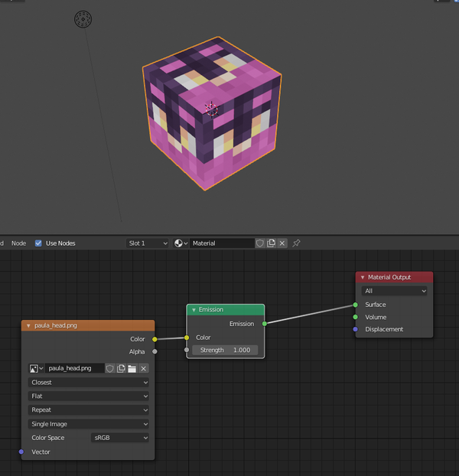Image resolution: width=459 pixels, height=476 pixels.
Task: Duplicate the Material with new material icon
Action: (x=271, y=243)
